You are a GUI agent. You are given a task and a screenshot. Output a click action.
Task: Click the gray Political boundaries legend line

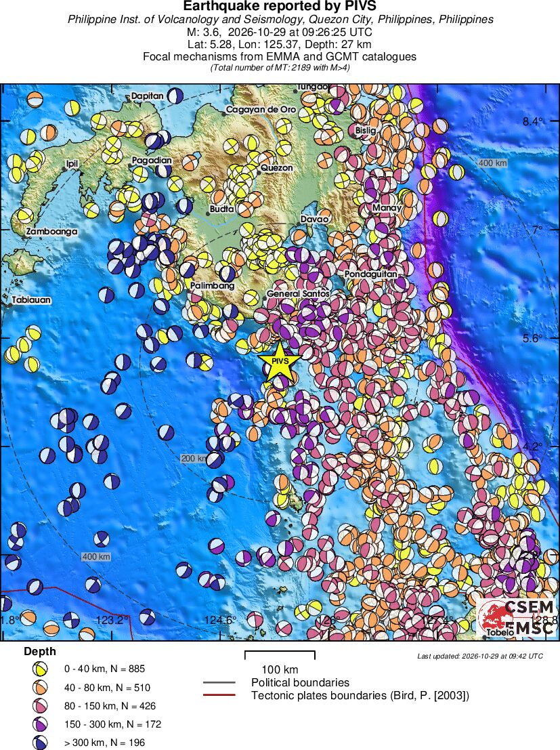pos(219,682)
